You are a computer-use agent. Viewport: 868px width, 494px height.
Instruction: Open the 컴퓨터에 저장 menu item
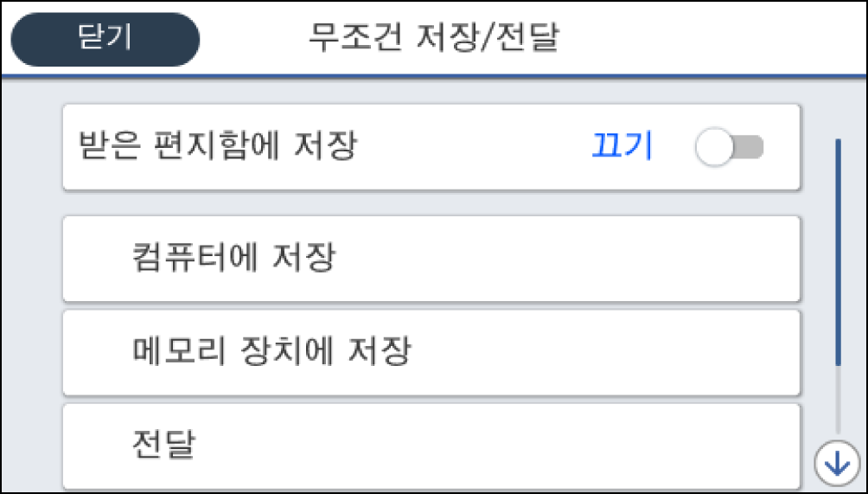(431, 259)
